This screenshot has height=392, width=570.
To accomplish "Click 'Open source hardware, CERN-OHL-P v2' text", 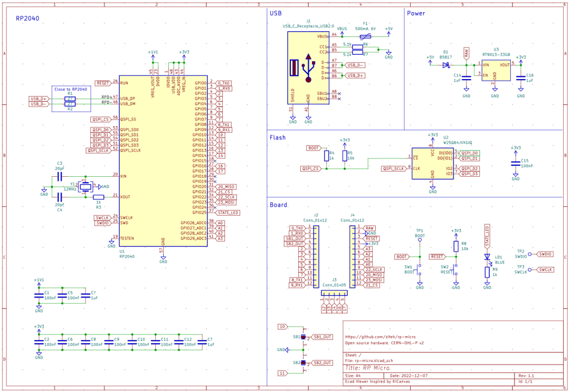I will pos(384,343).
